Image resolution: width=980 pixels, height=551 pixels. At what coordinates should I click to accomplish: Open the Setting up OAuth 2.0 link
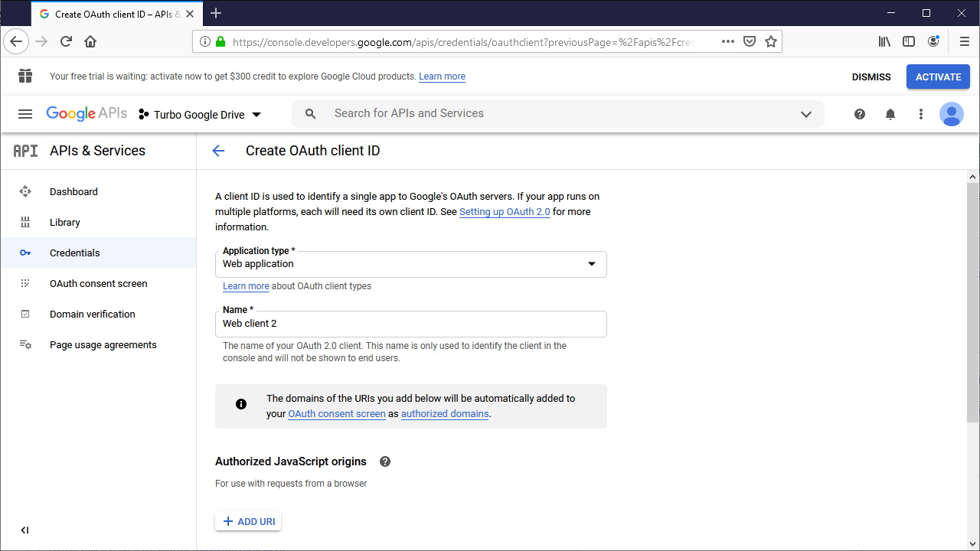(505, 211)
